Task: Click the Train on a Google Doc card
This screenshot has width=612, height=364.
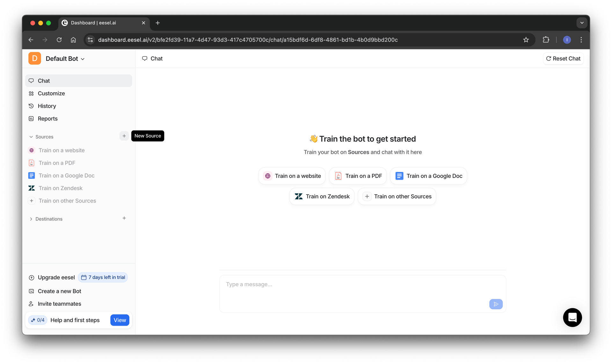Action: tap(428, 176)
